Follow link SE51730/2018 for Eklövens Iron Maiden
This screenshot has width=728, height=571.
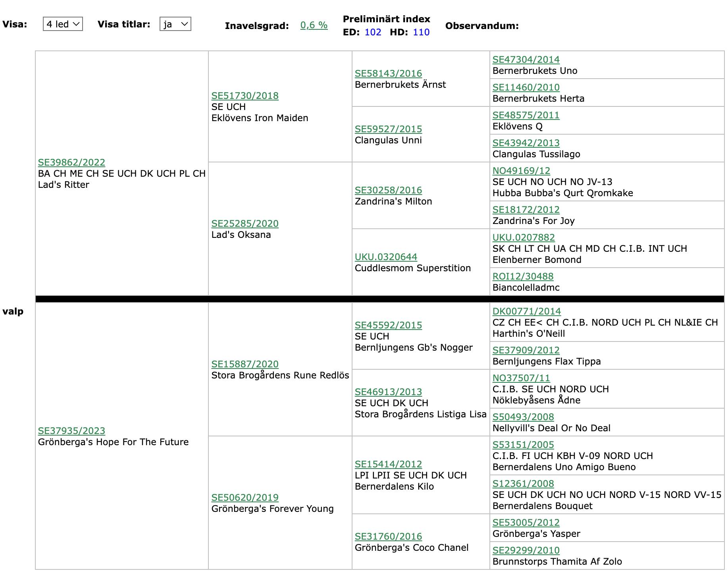[245, 96]
